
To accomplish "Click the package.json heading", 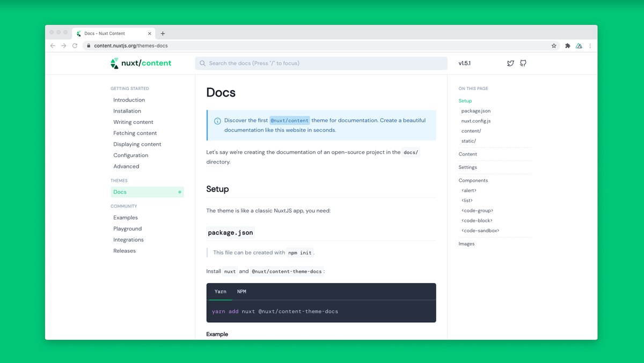I will [x=230, y=233].
